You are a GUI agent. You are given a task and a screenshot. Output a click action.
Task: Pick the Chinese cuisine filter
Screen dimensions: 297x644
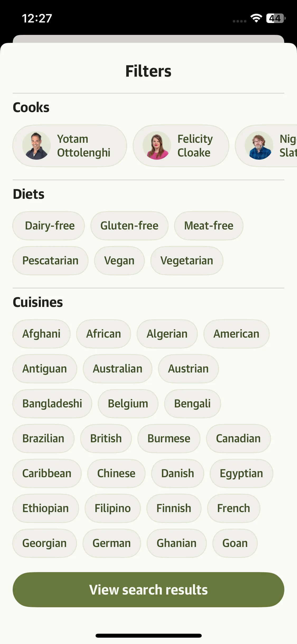(x=116, y=473)
